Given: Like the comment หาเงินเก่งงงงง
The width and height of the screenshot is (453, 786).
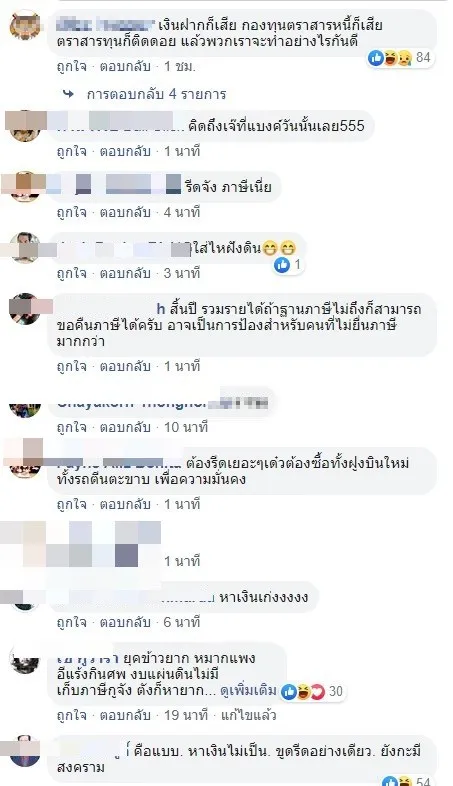Looking at the screenshot, I should 71,622.
